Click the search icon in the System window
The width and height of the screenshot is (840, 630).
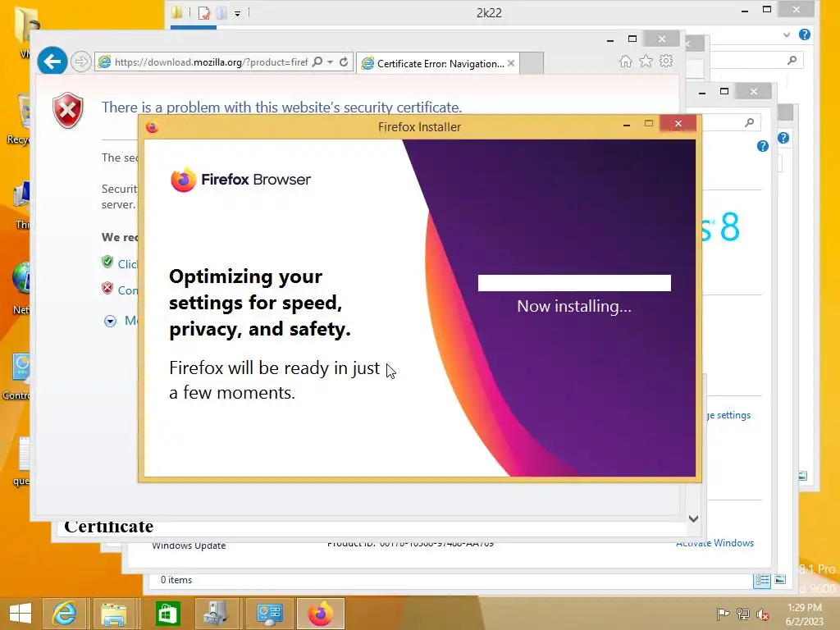click(x=750, y=123)
